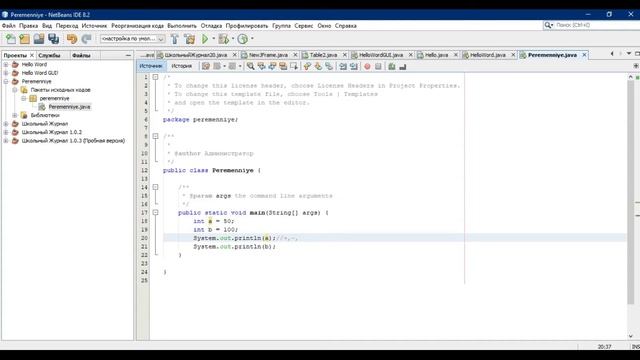The height and width of the screenshot is (360, 640).
Task: Expand the Hello Word project node
Action: (6, 64)
